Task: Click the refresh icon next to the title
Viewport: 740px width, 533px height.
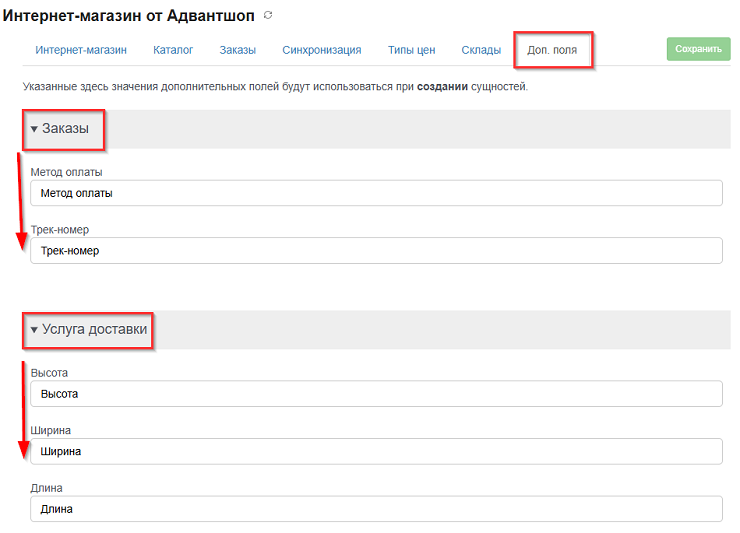Action: (x=268, y=15)
